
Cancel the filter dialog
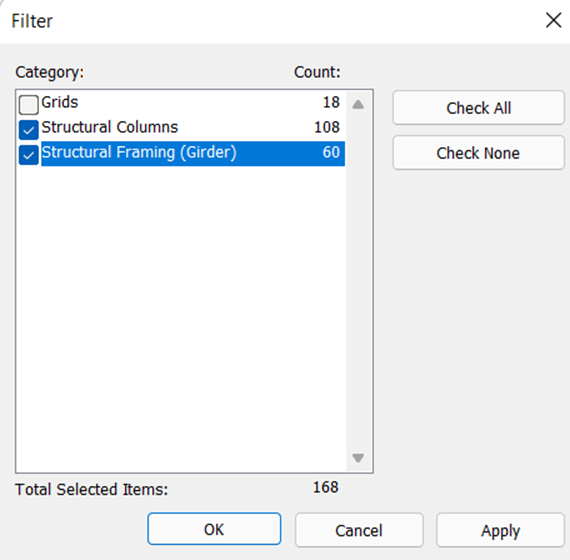(x=359, y=530)
